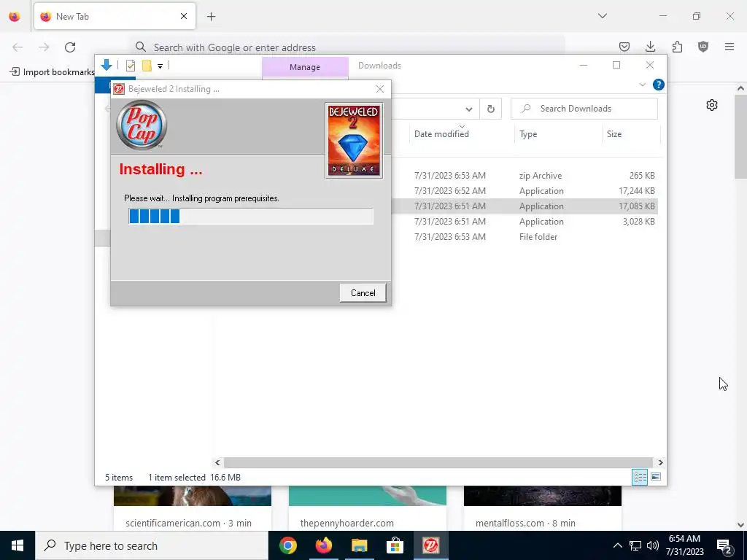Cancel the Bejeweled 2 installation
The width and height of the screenshot is (747, 560).
tap(363, 293)
